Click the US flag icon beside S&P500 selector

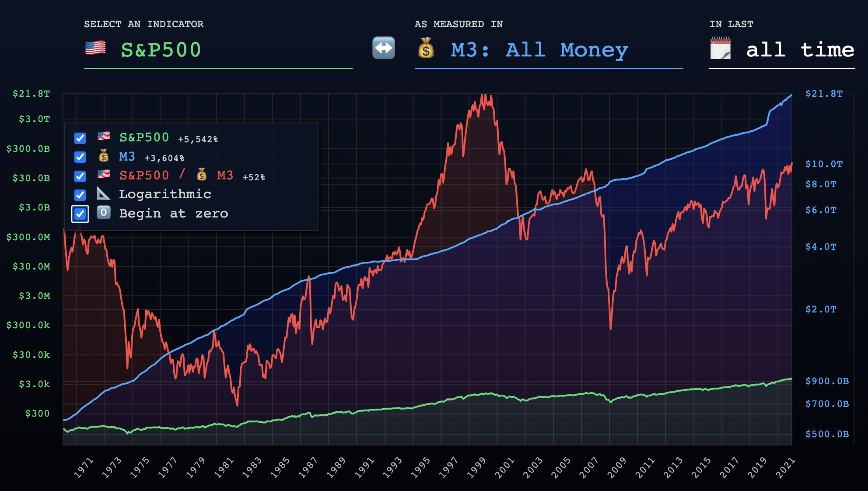click(x=95, y=48)
